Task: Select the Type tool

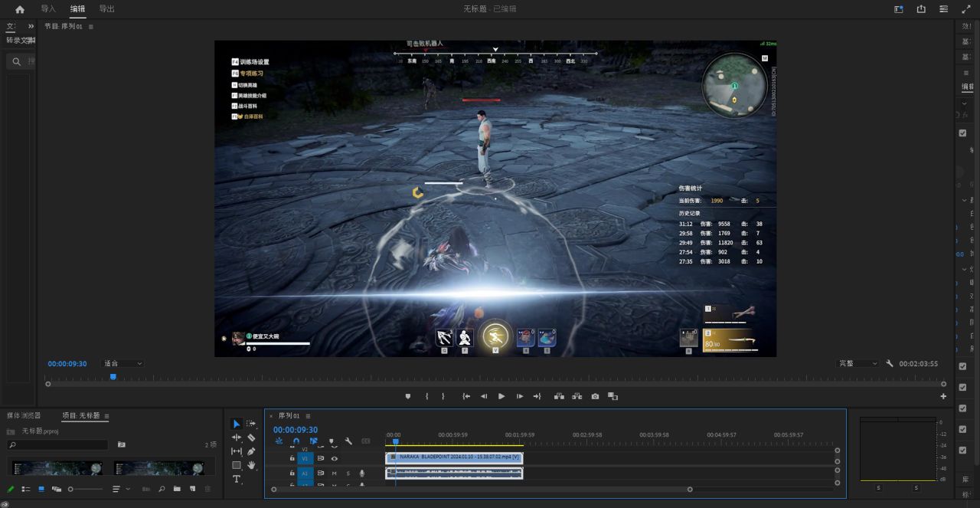Action: (237, 480)
